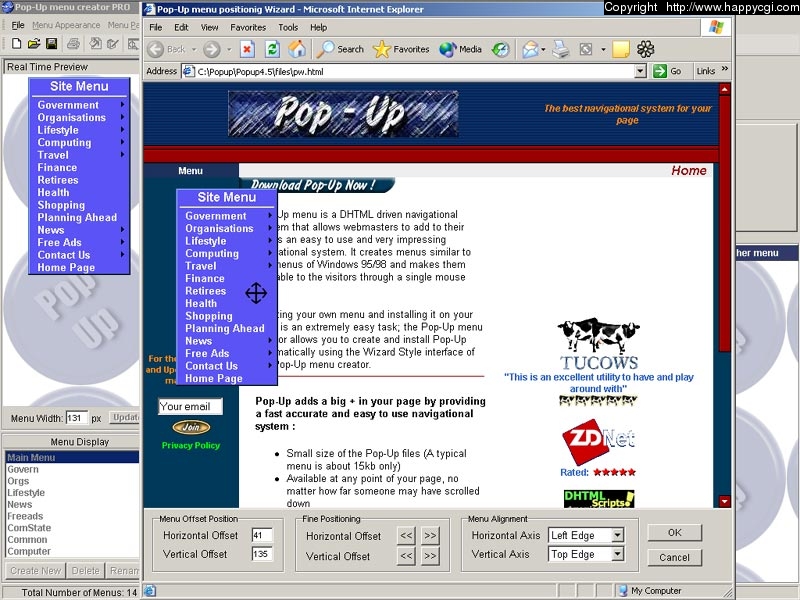Open Menu Appearance in Pop-Up menu creator
The image size is (800, 600).
[x=66, y=25]
